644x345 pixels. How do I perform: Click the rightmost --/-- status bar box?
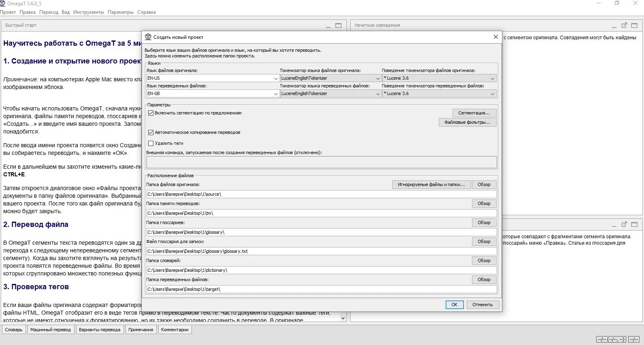coord(633,339)
